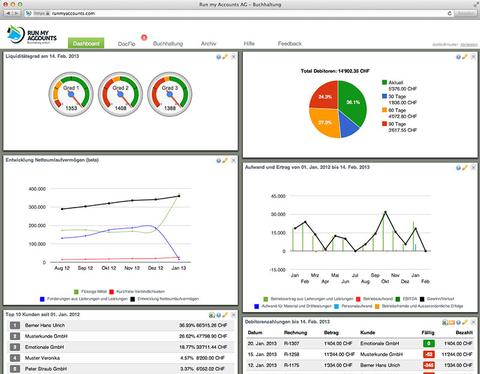Open the Dashboard tab
This screenshot has width=480, height=374.
(86, 43)
